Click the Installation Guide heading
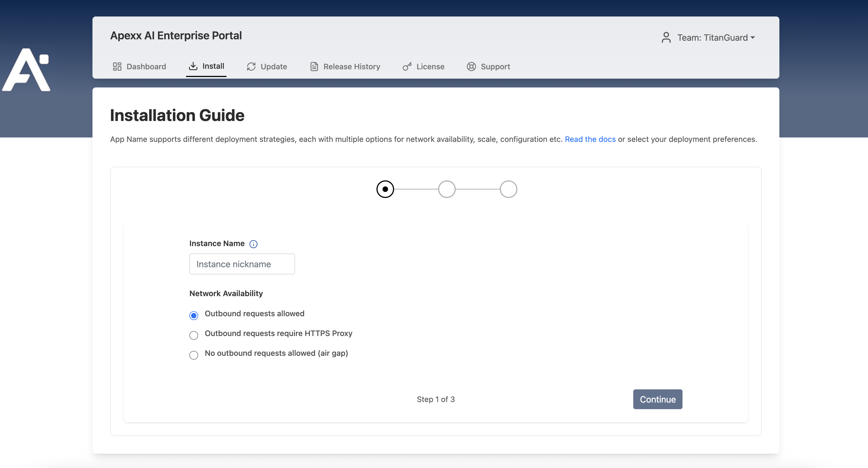 point(177,115)
